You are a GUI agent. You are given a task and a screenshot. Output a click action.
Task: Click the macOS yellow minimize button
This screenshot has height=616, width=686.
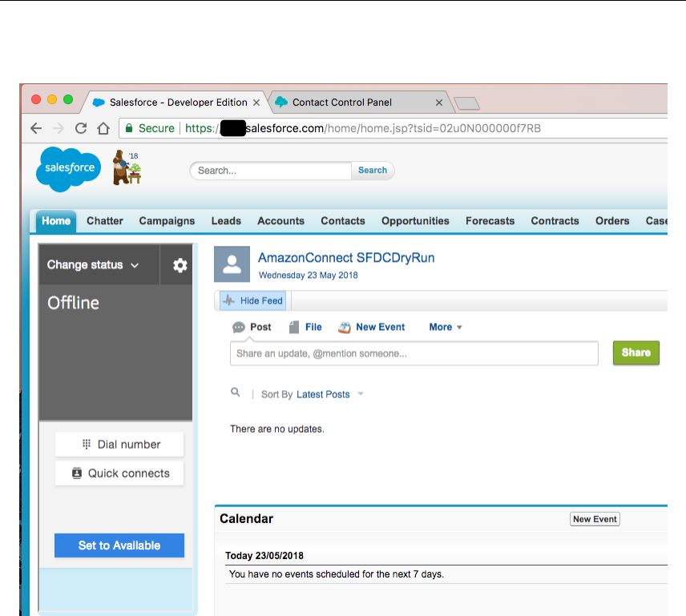(x=52, y=99)
